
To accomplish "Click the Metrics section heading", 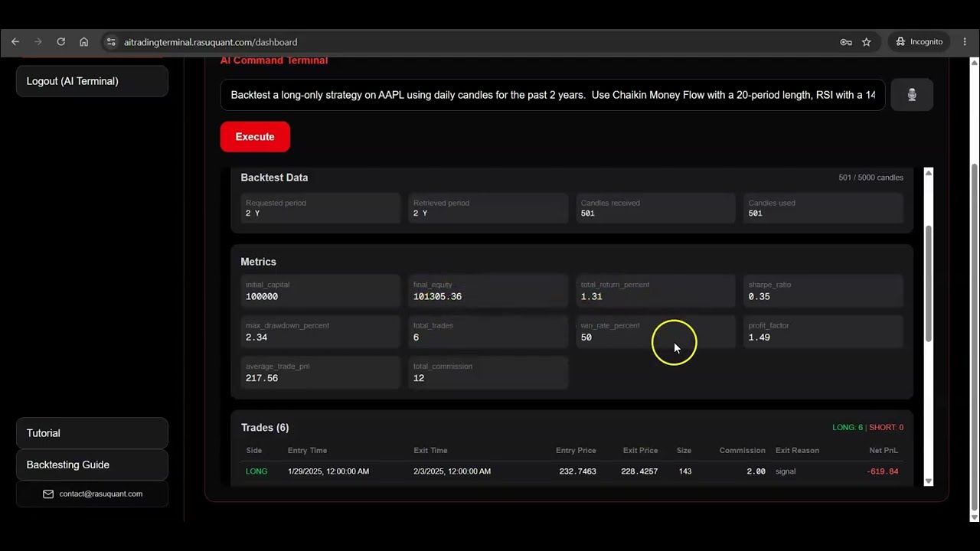I will click(258, 262).
